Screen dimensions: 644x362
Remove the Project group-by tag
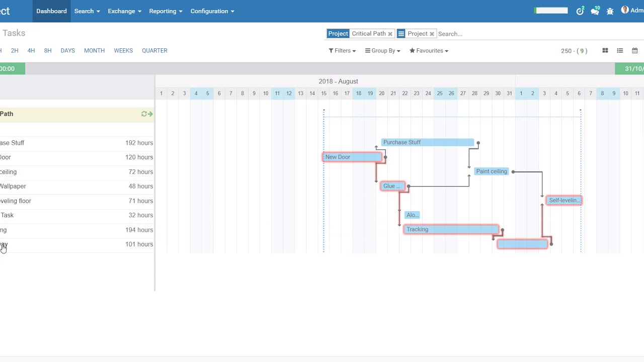point(432,34)
